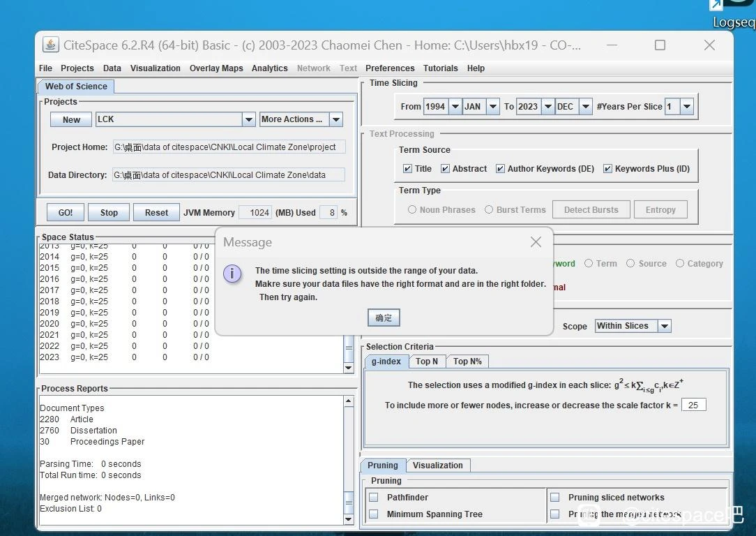
Task: Click the Entropy button
Action: [x=660, y=209]
